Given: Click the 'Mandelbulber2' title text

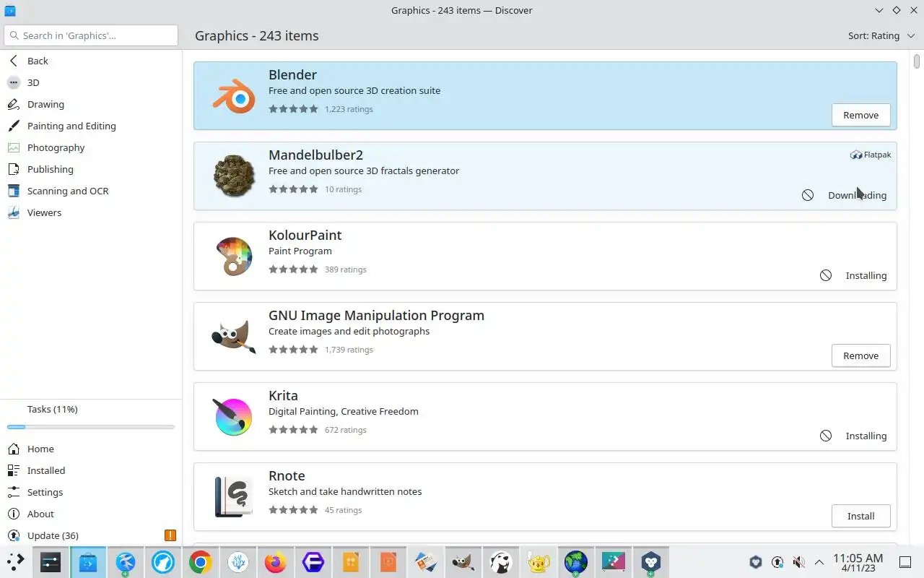Looking at the screenshot, I should coord(315,155).
